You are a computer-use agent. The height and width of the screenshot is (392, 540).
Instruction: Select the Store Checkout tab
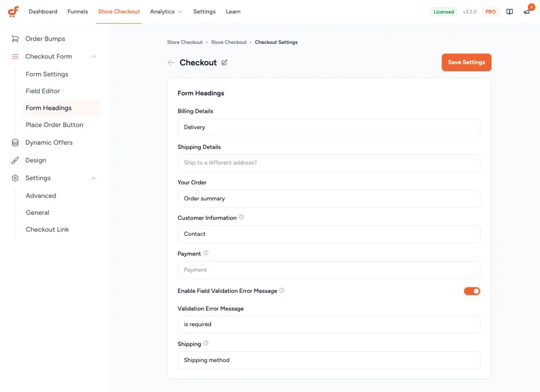tap(119, 12)
